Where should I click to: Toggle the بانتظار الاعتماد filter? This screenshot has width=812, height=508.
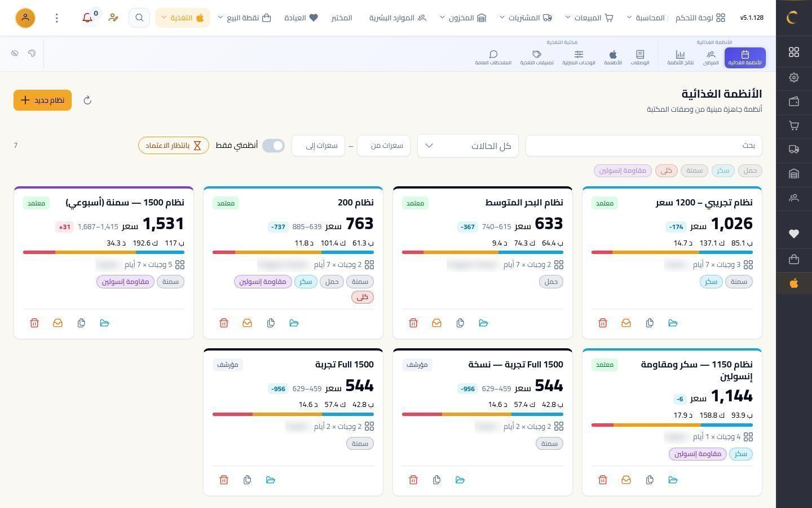[x=174, y=146]
